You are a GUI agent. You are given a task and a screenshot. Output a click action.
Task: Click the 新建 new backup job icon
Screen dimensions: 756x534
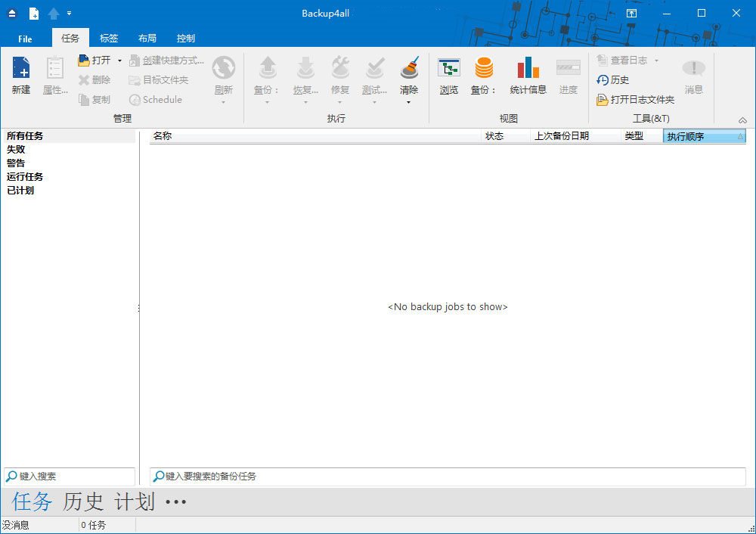tap(21, 70)
